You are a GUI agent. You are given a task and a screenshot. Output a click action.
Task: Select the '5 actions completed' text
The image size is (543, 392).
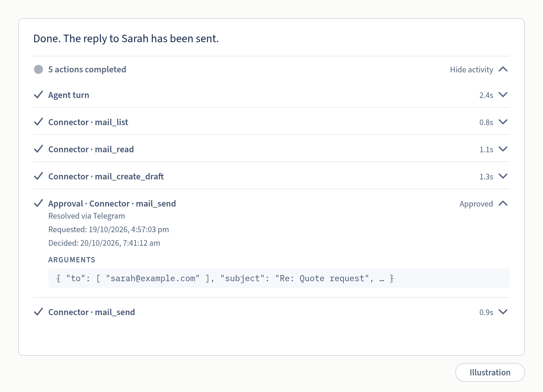[87, 69]
